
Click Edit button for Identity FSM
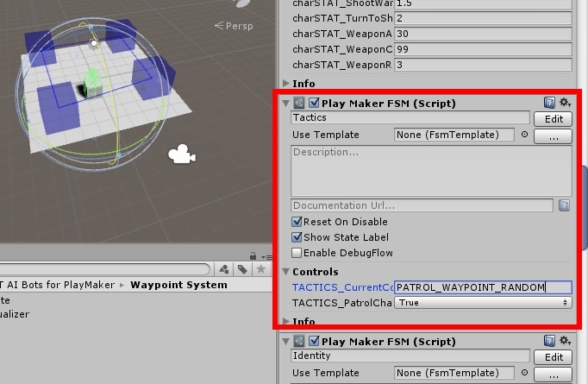(x=554, y=357)
